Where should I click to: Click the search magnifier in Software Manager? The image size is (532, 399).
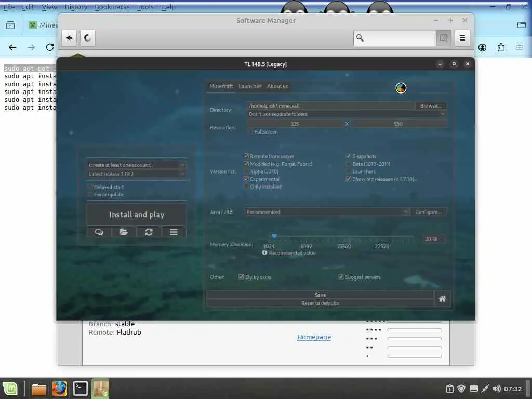point(360,37)
